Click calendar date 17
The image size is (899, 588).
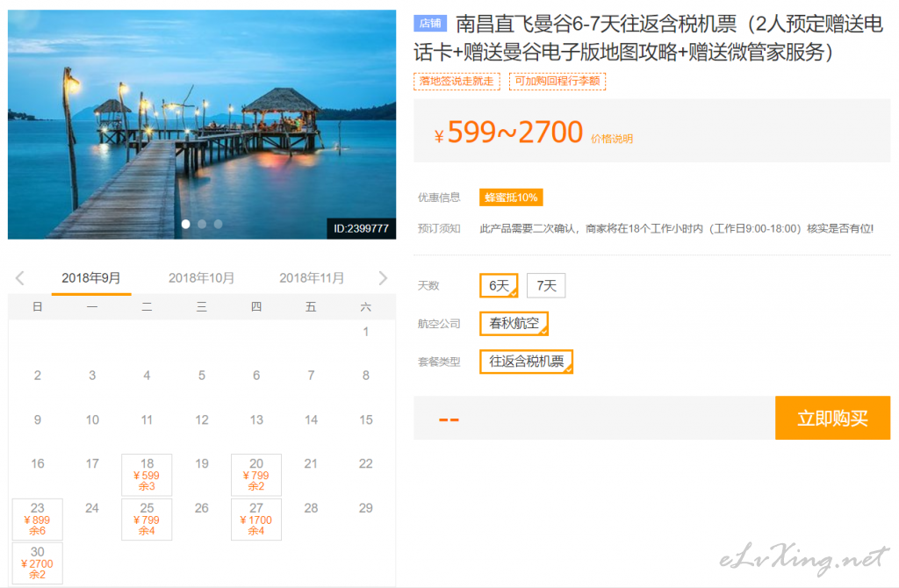tap(92, 463)
